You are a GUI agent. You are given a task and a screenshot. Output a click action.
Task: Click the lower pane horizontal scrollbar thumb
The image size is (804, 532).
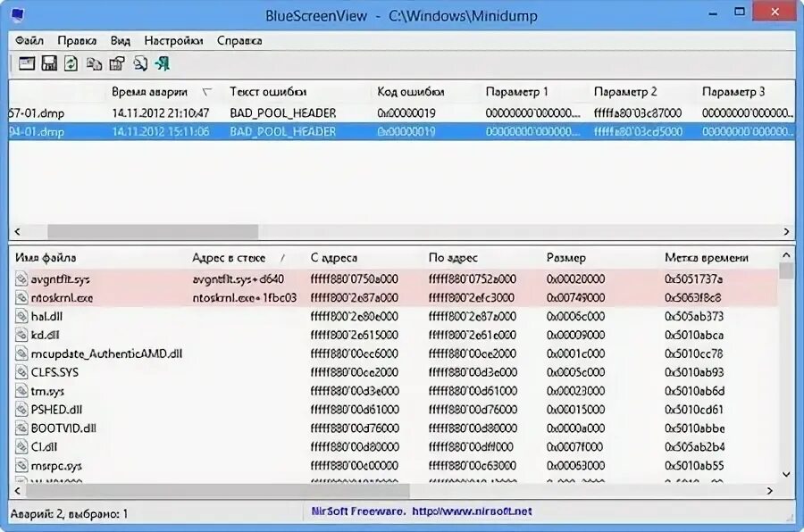(x=218, y=491)
